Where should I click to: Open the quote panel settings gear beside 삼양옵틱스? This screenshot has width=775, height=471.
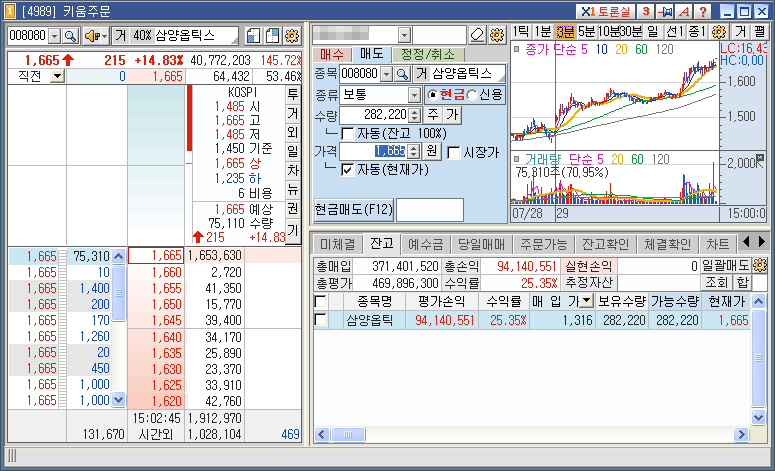point(293,36)
